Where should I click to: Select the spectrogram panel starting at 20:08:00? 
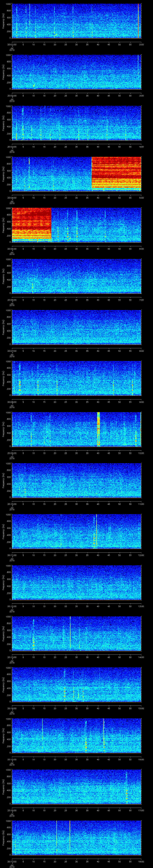(76, 378)
